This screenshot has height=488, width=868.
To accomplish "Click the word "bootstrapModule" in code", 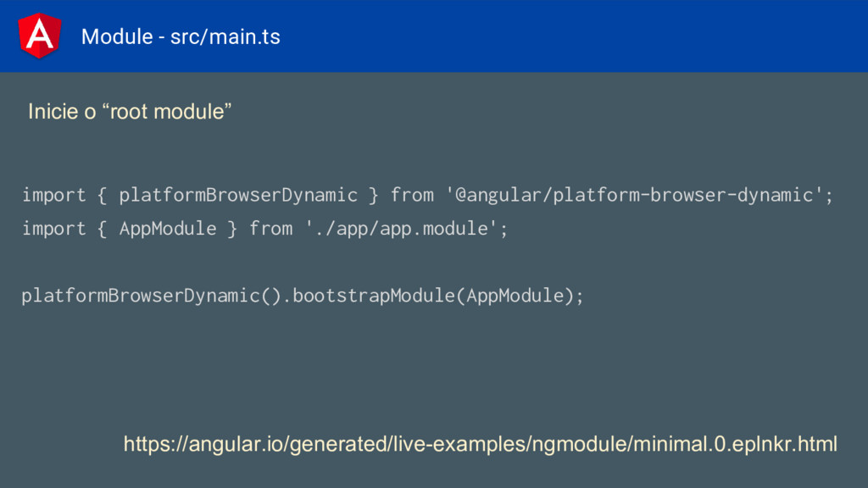I will tap(373, 296).
